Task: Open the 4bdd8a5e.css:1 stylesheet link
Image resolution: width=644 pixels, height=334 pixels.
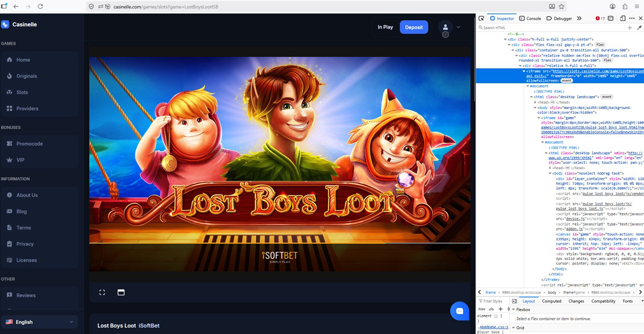Action: [493, 326]
